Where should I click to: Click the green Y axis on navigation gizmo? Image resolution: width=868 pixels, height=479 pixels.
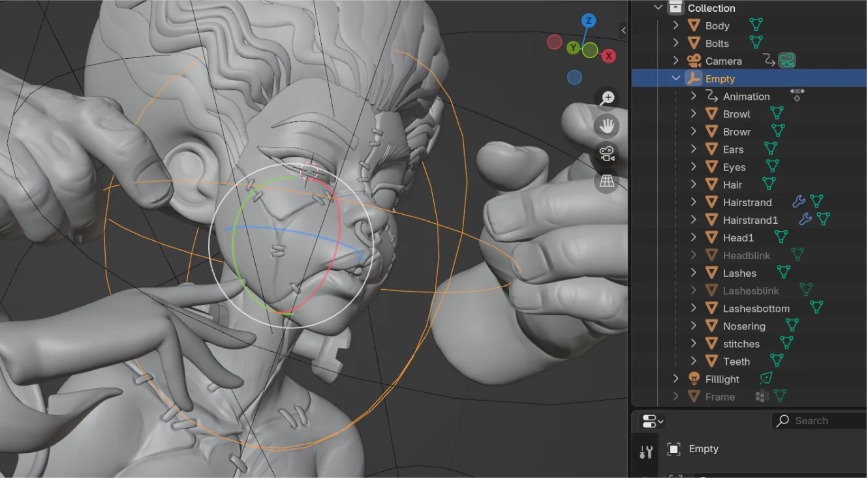point(572,48)
